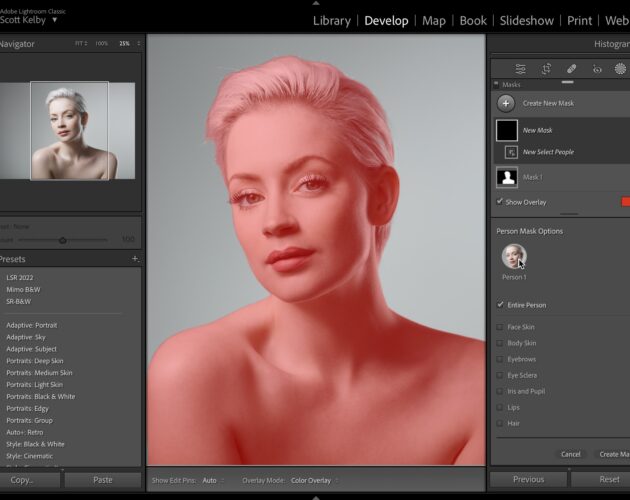Enable the Eyebrows checkbox
This screenshot has width=630, height=500.
(x=499, y=359)
